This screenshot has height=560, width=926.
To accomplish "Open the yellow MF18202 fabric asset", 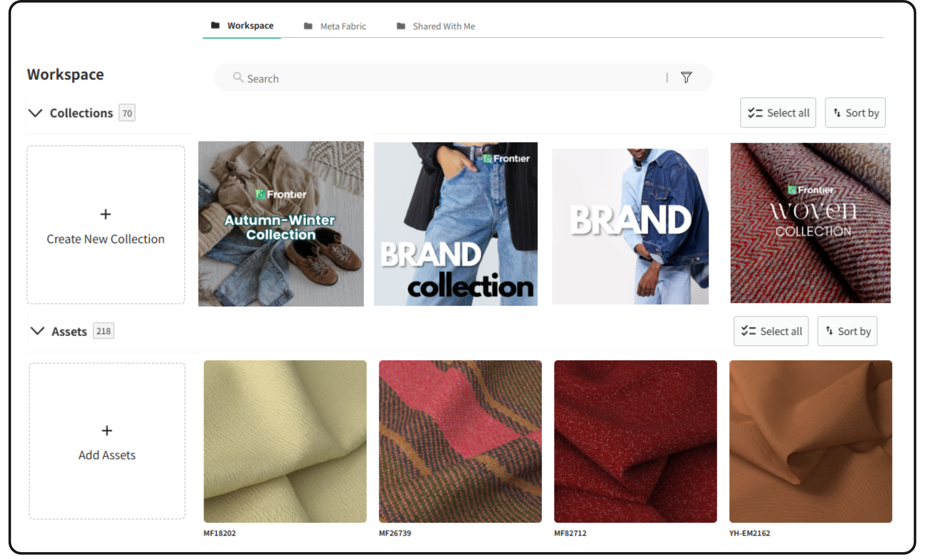I will 285,441.
